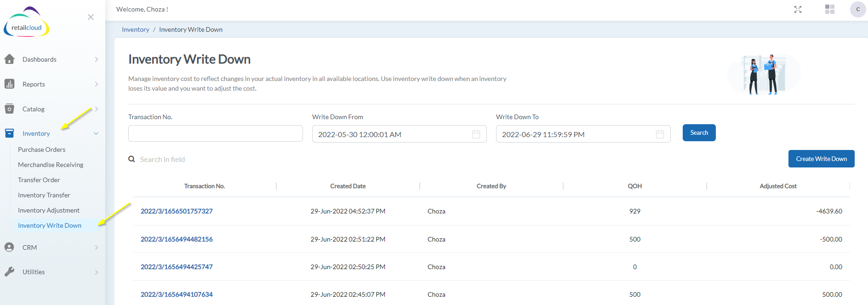The image size is (868, 305).
Task: Click adjusted cost 0.00
Action: point(836,267)
